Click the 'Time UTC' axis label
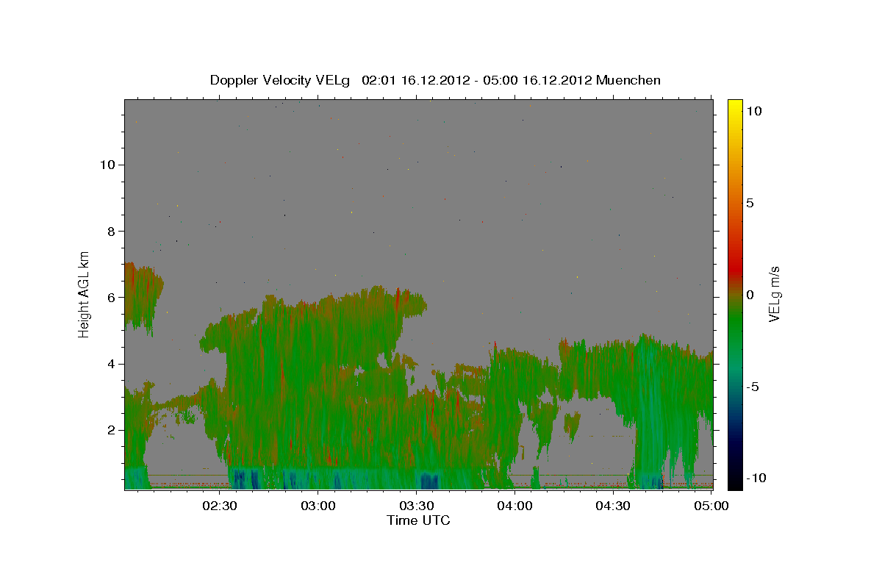The width and height of the screenshot is (882, 588). [418, 520]
